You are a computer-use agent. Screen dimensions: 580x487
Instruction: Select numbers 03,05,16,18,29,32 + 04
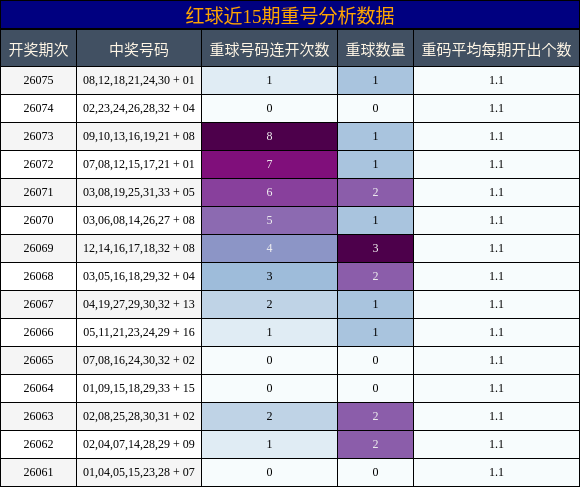[139, 276]
